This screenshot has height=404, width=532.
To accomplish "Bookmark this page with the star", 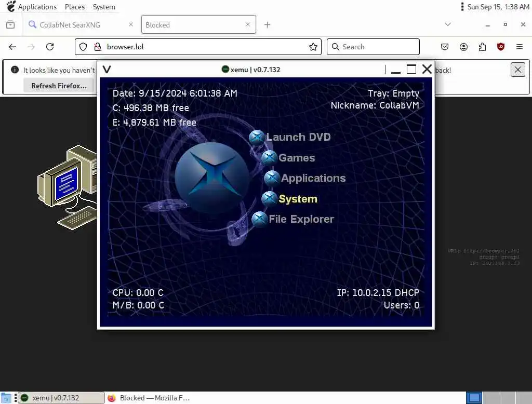I will tap(313, 47).
